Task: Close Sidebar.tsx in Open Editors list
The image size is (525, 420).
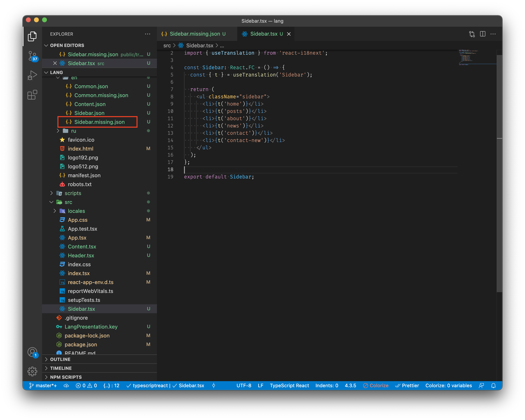Action: point(55,63)
